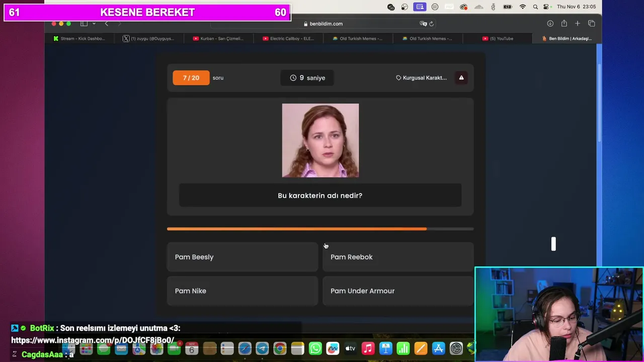The height and width of the screenshot is (362, 644).
Task: Click the Creative Cloud menu bar icon
Action: tap(463, 7)
